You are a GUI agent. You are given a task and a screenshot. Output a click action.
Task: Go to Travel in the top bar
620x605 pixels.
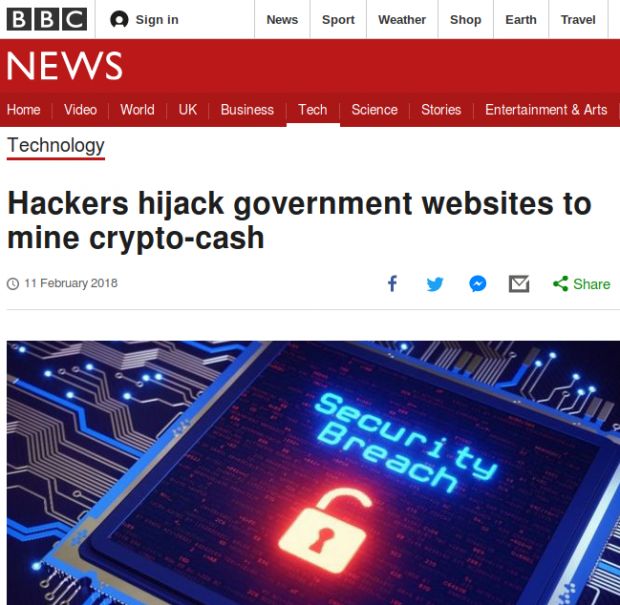tap(578, 19)
